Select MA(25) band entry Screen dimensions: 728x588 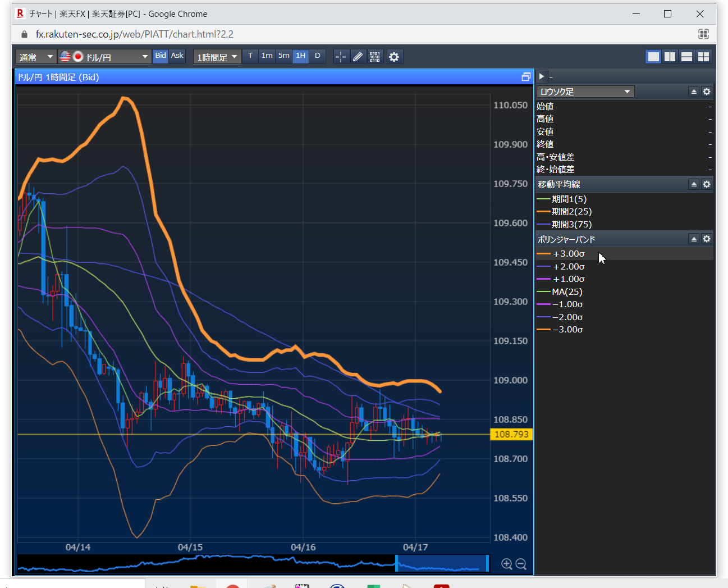click(624, 291)
